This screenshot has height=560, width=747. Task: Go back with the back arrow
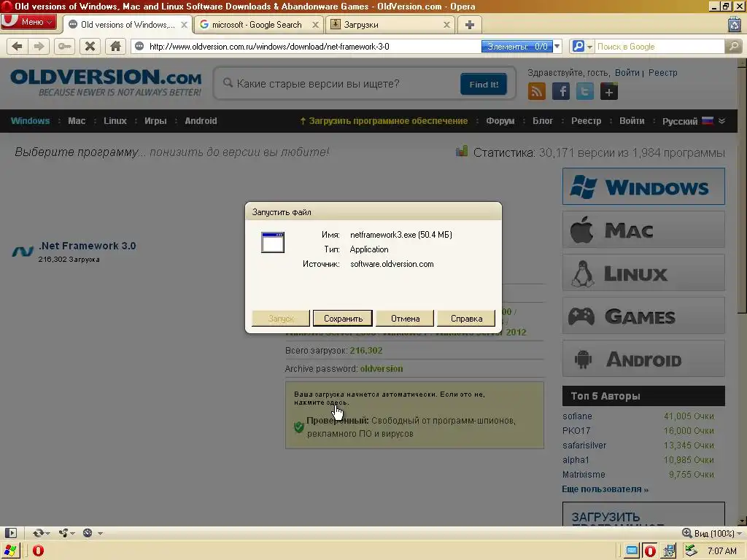pyautogui.click(x=18, y=47)
